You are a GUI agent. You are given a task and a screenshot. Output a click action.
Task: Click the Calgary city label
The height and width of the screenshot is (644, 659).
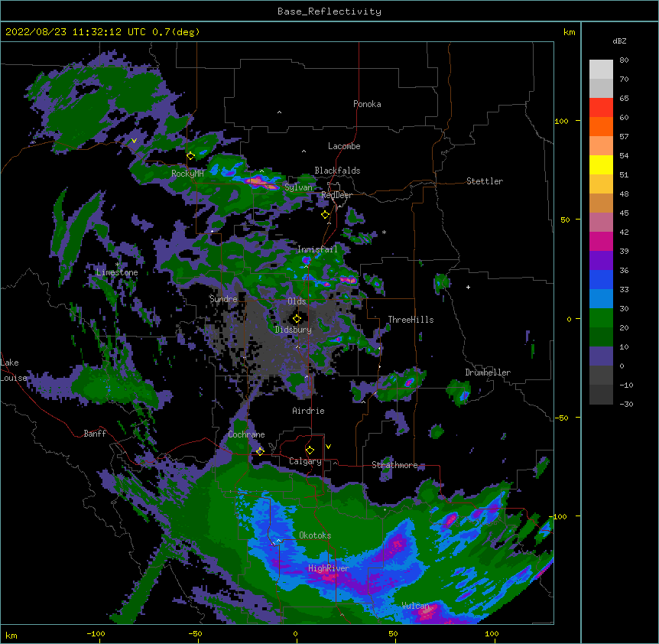click(x=305, y=461)
